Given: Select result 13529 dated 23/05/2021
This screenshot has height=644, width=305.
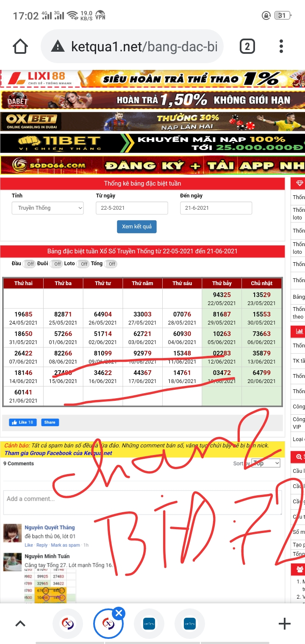Looking at the screenshot, I should point(262,299).
